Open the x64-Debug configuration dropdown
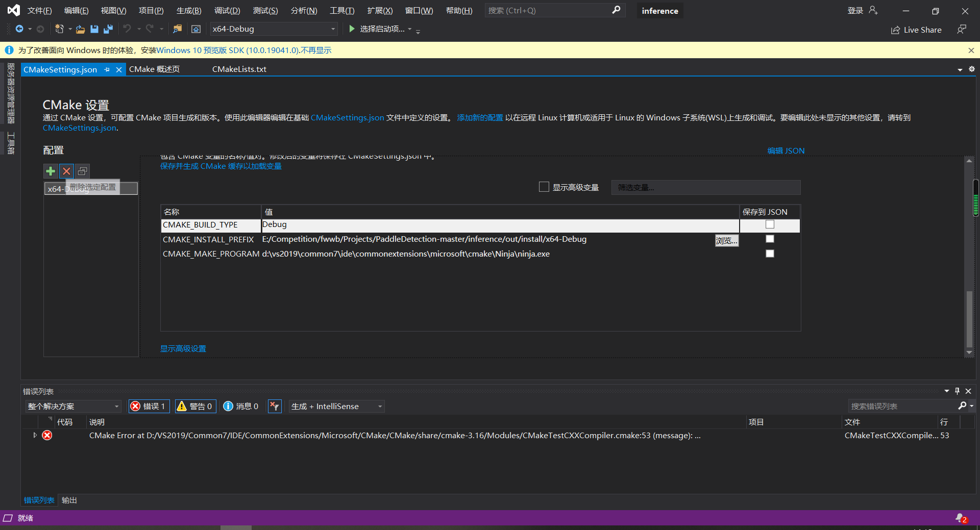This screenshot has width=980, height=530. [274, 29]
